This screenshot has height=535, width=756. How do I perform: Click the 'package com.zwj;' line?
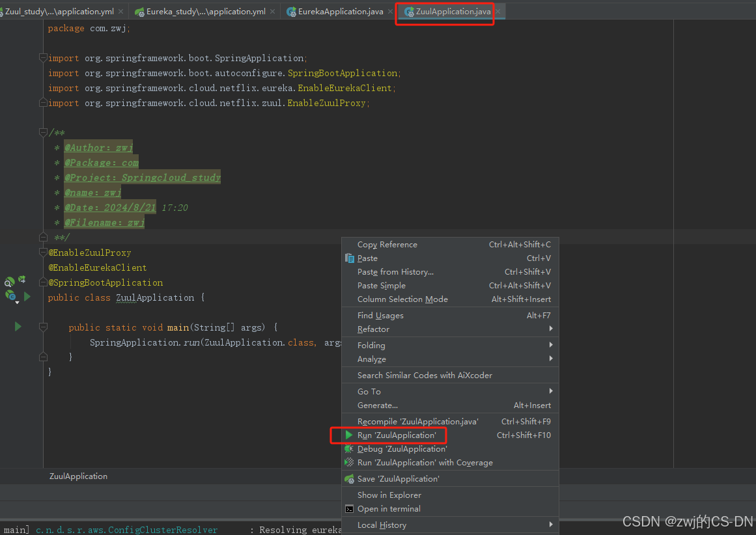[x=89, y=29]
